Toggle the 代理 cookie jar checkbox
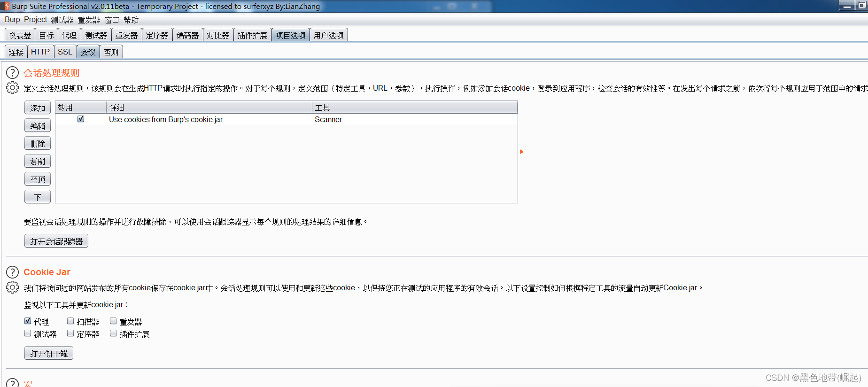The width and height of the screenshot is (868, 387). pyautogui.click(x=28, y=321)
